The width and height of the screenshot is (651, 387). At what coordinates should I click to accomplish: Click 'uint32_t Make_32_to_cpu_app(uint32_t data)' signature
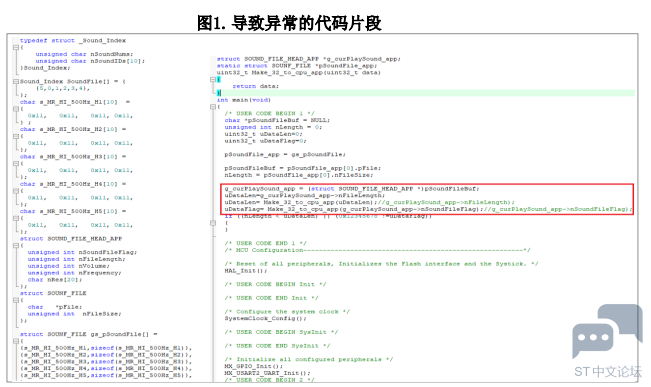tap(299, 72)
